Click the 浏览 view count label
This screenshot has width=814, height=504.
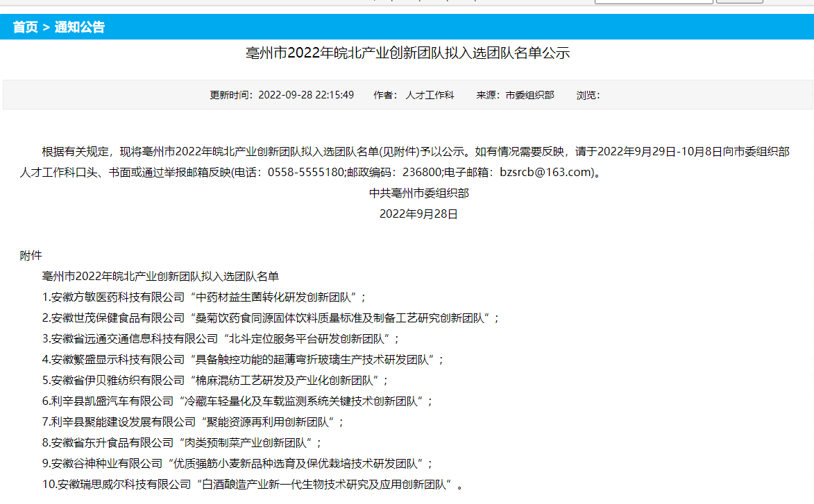pyautogui.click(x=587, y=95)
